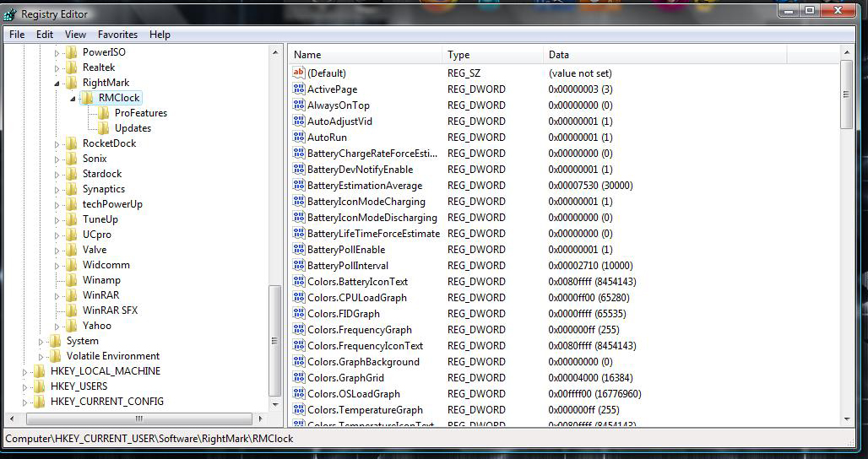Click the 0x00ffff00 (16776960) data cell

tap(594, 394)
